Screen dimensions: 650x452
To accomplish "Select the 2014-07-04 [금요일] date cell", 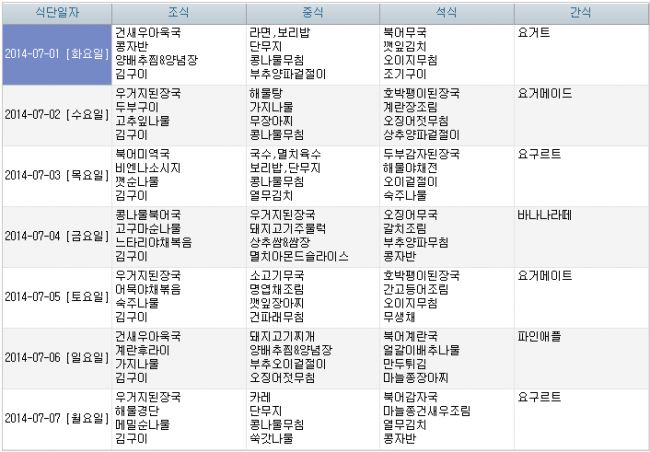I will click(x=56, y=236).
